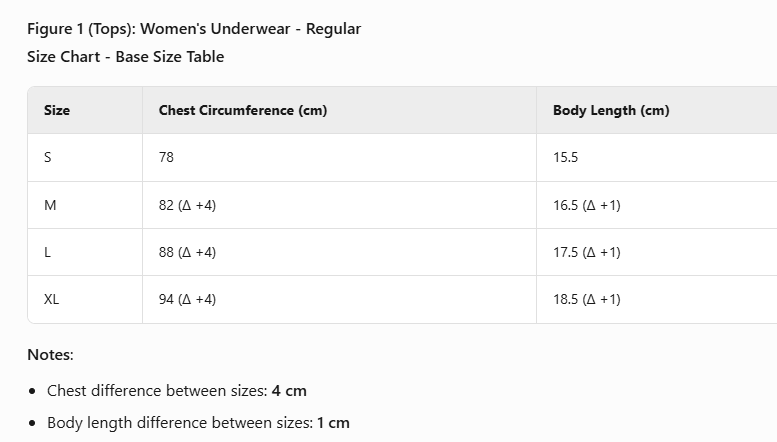The width and height of the screenshot is (777, 442).
Task: Select the Chest Circumference (cm) column header
Action: 243,110
